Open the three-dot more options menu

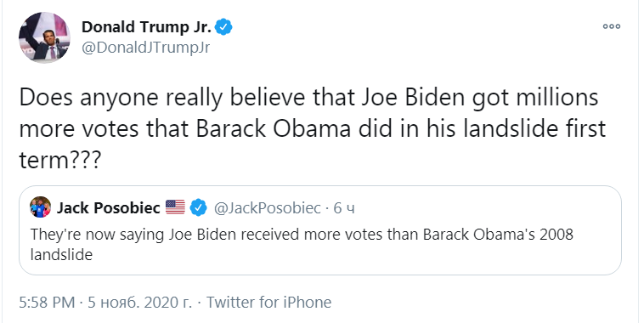pos(612,26)
